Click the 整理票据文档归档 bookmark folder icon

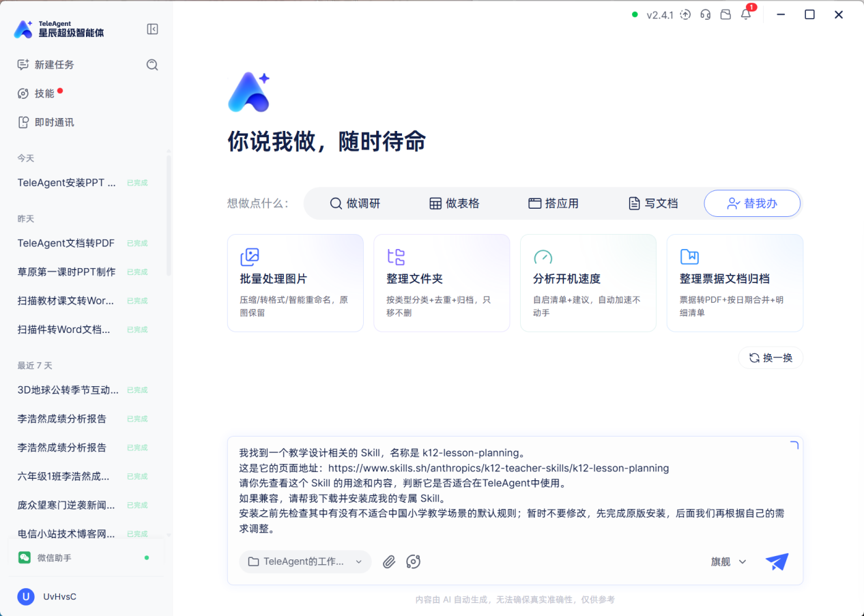coord(689,256)
